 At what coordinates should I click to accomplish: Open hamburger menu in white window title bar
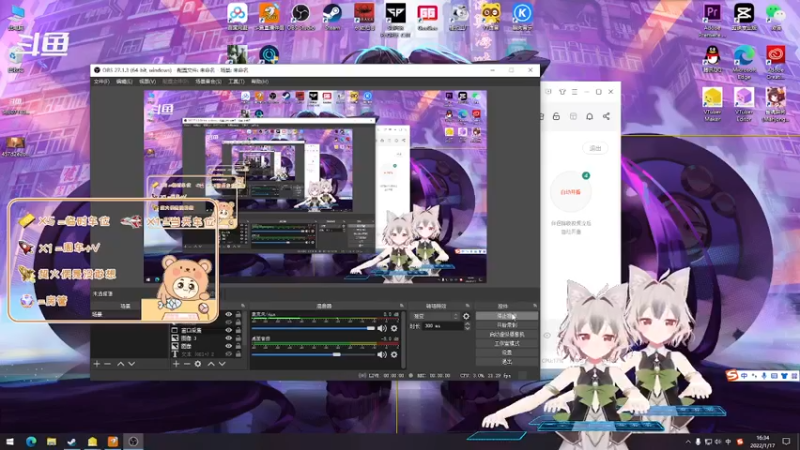tap(574, 92)
